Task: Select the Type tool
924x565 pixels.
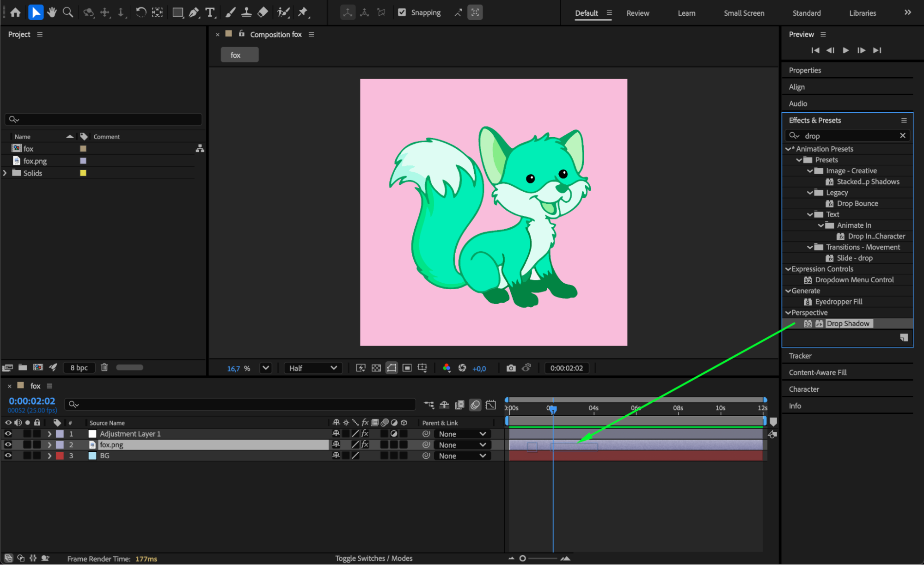Action: pos(210,12)
